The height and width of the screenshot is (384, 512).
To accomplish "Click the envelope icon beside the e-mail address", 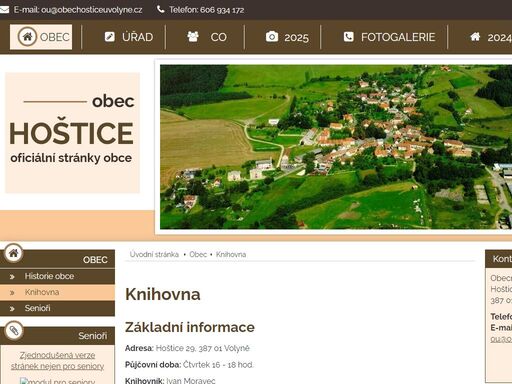I will (x=4, y=10).
